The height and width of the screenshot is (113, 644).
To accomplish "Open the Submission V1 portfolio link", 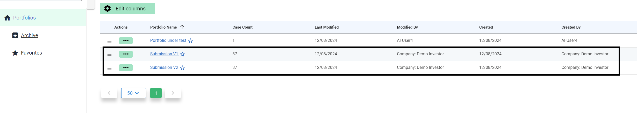I will [x=164, y=54].
